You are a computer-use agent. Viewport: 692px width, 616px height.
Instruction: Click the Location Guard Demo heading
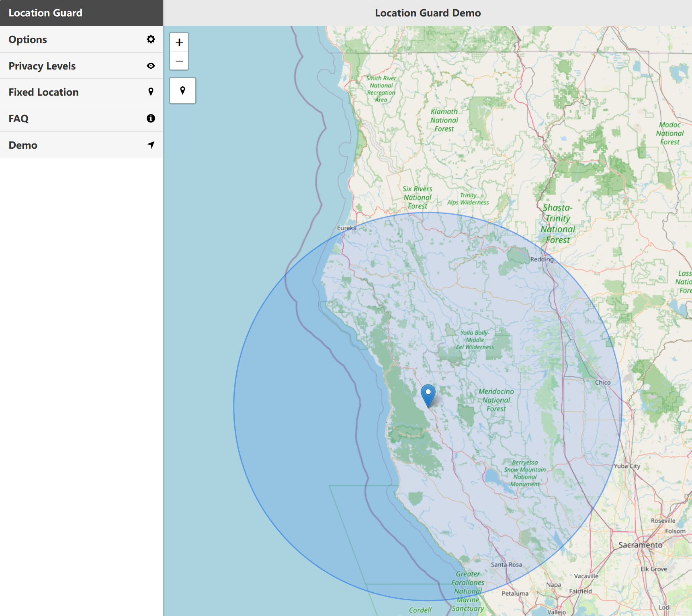pos(427,12)
